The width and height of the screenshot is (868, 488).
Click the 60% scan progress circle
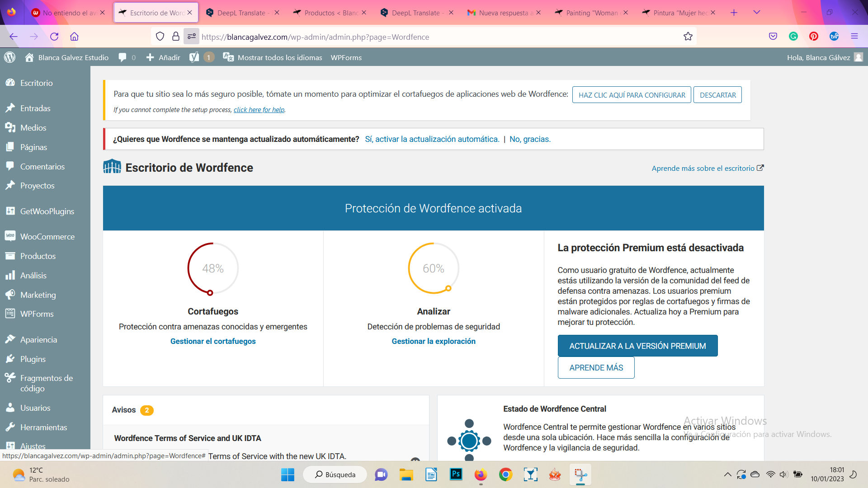coord(434,269)
